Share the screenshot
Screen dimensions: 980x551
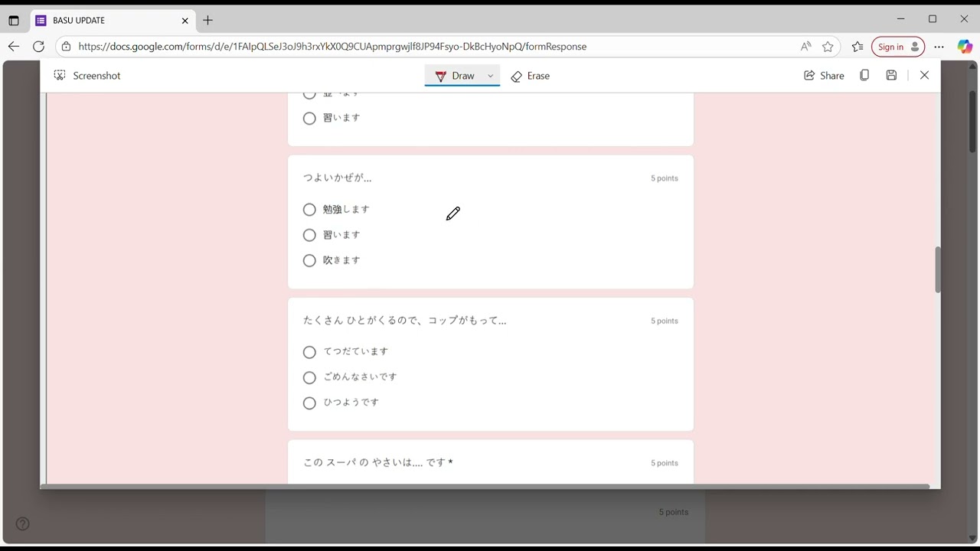tap(824, 76)
